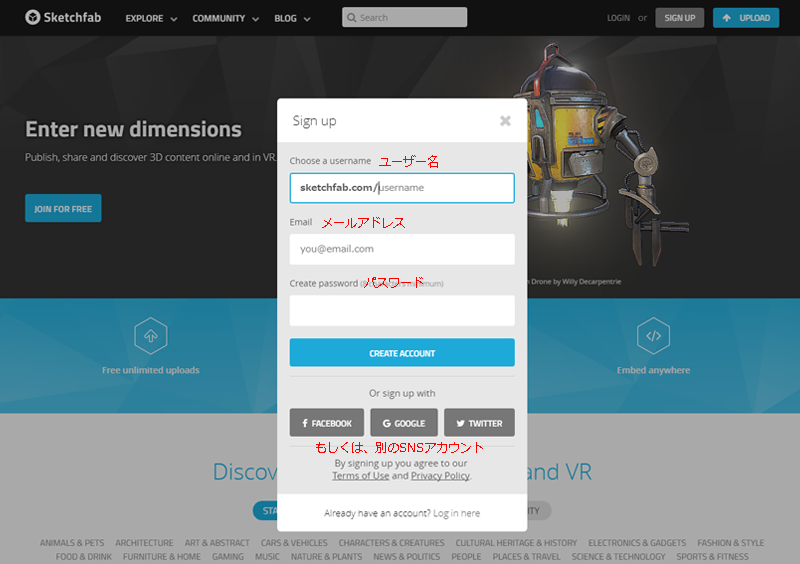The image size is (800, 564).
Task: Sign up with FACEBOOK
Action: [327, 423]
